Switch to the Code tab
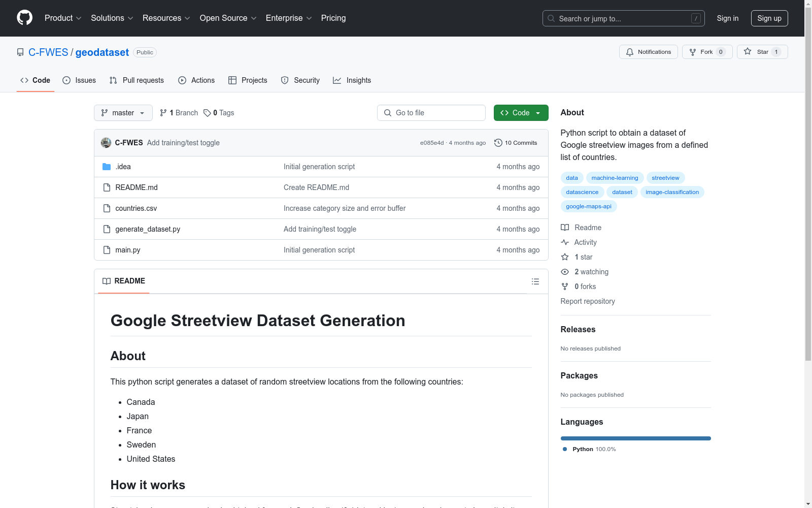This screenshot has height=508, width=812. [x=36, y=80]
